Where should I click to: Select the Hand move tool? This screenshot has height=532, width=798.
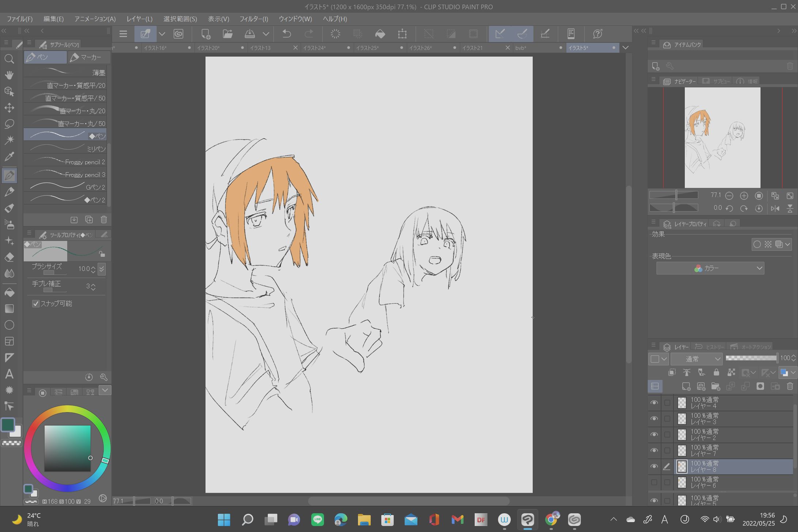[9, 75]
